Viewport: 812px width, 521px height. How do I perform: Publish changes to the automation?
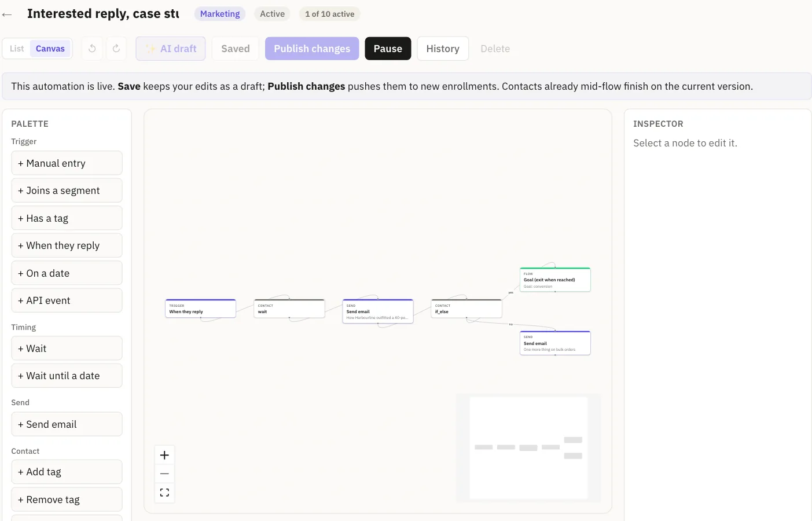[312, 49]
